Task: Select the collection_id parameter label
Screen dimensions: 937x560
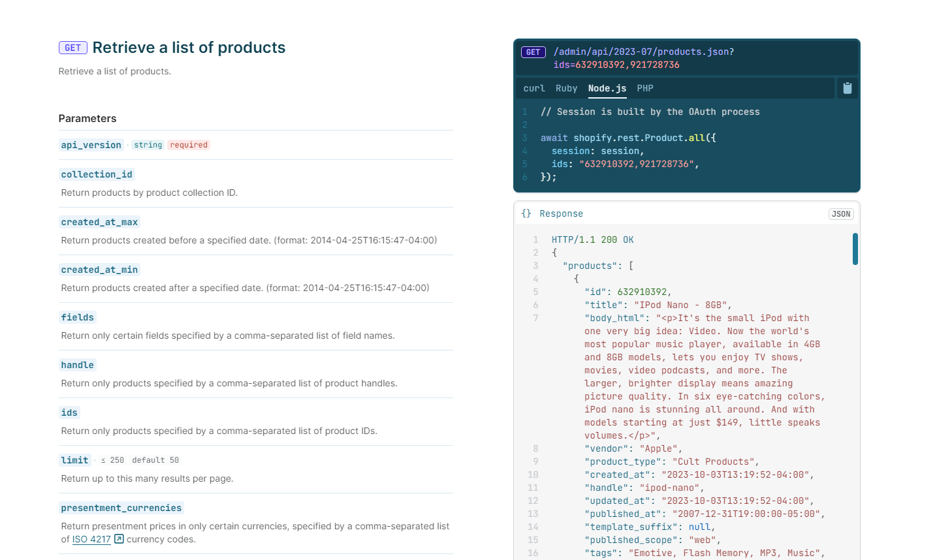Action: coord(96,174)
